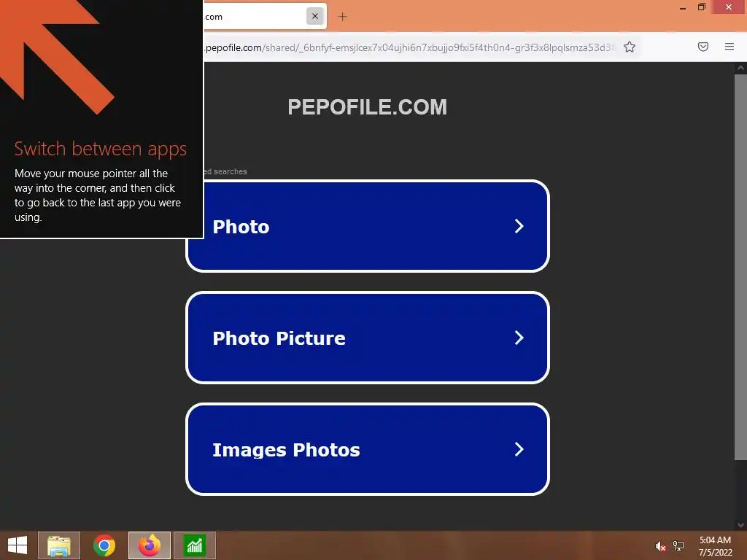The image size is (747, 560).
Task: Open the green chart app in taskbar
Action: click(194, 545)
